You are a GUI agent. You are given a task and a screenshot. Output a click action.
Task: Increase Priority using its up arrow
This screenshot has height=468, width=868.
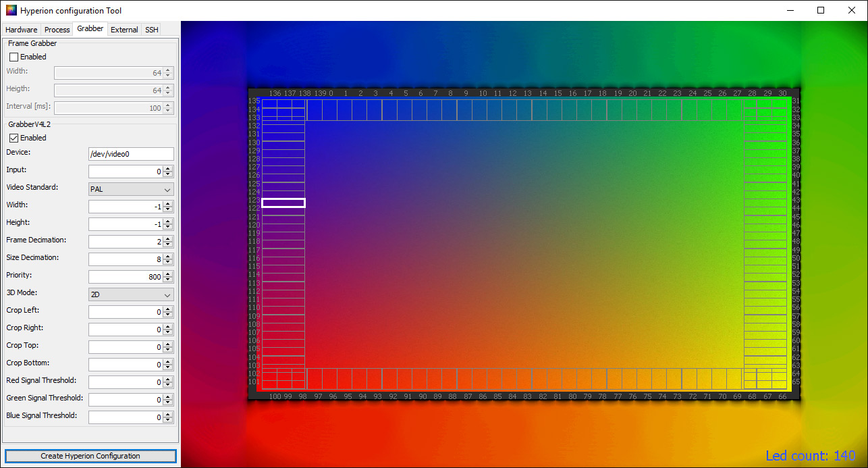coord(168,274)
